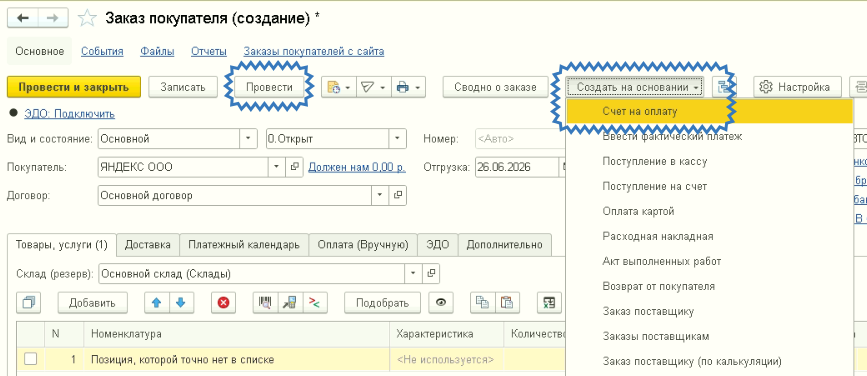
Task: Click the Подобрать button
Action: [383, 302]
